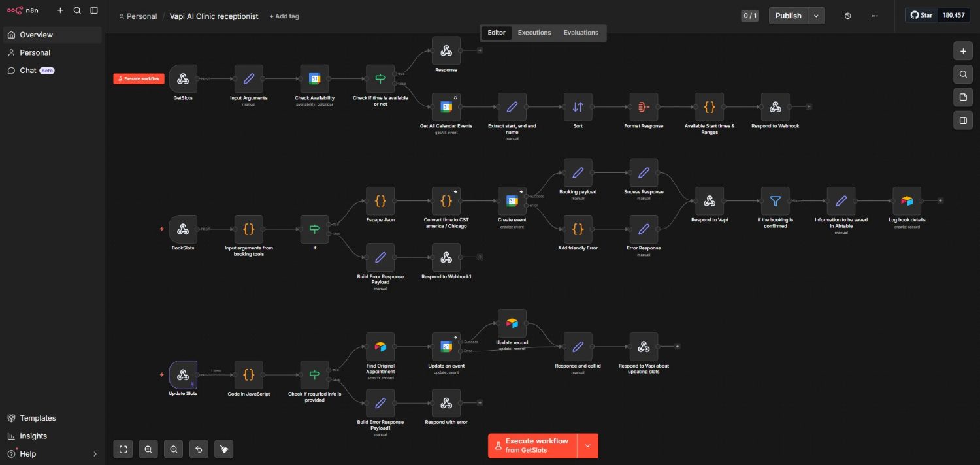Expand the Publish dropdown arrow
The height and width of the screenshot is (465, 980).
(x=817, y=16)
